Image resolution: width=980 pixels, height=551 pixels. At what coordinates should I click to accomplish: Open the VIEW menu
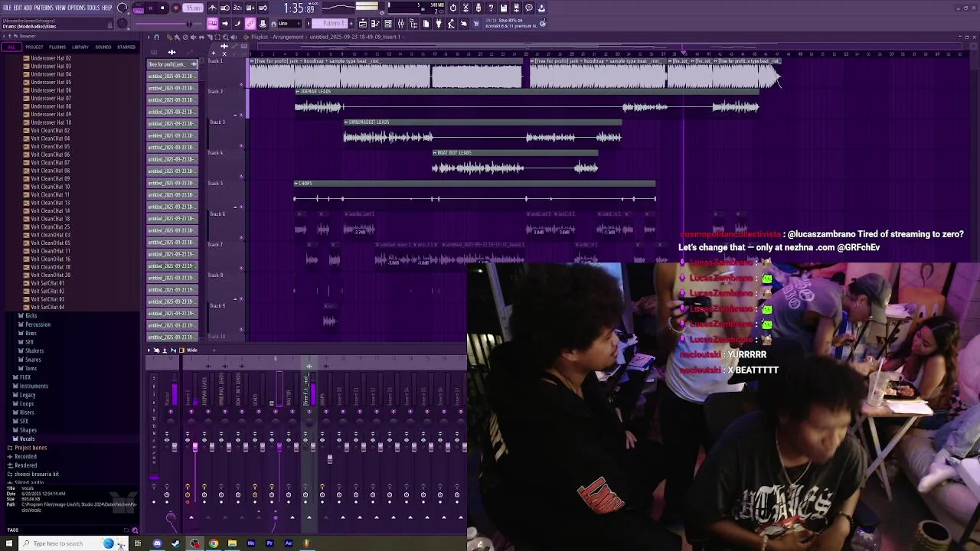60,8
